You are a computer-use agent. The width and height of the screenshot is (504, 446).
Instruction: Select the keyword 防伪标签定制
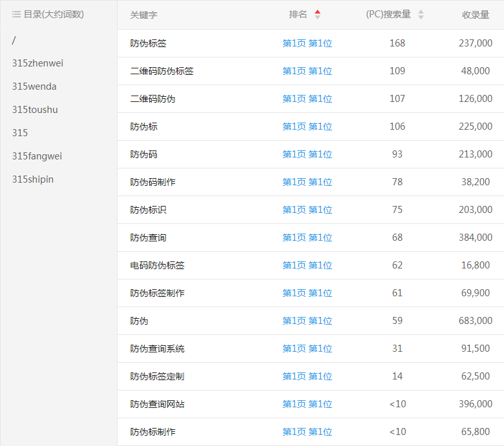pos(157,376)
